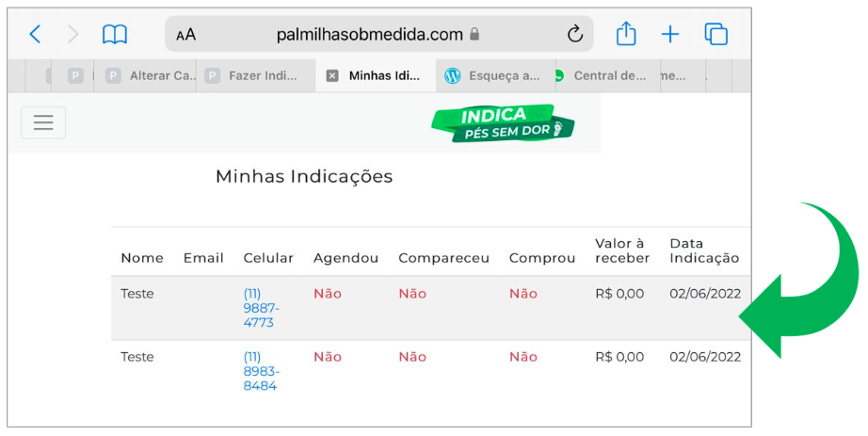
Task: Tap the AA reader text-size icon
Action: 186,35
